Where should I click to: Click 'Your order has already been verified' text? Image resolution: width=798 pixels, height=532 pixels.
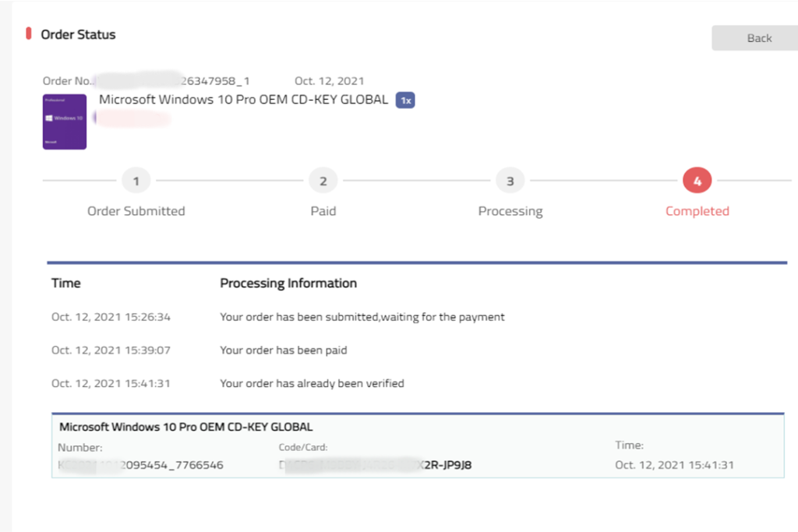[x=312, y=383]
